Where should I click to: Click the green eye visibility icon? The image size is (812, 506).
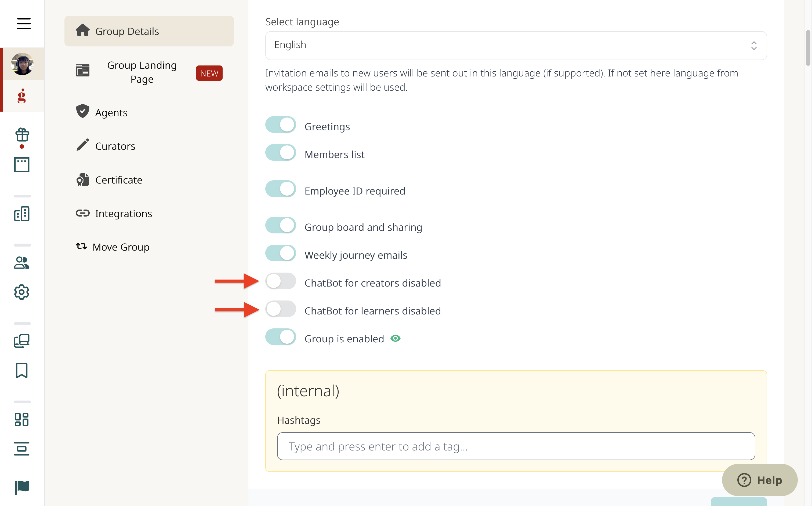point(396,338)
